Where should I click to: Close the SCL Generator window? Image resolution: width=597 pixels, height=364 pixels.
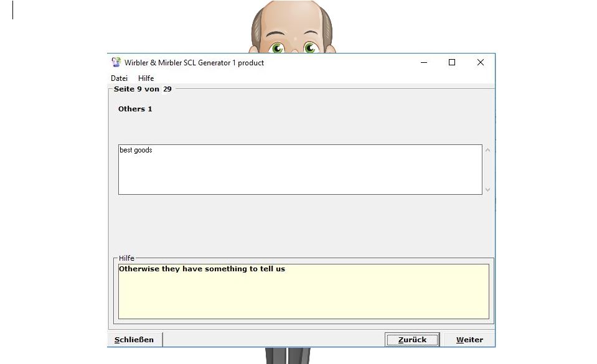pos(480,62)
